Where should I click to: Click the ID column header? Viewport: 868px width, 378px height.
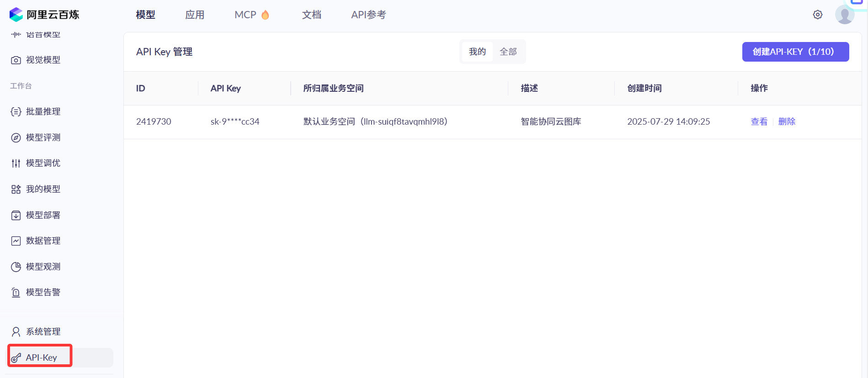pyautogui.click(x=140, y=89)
